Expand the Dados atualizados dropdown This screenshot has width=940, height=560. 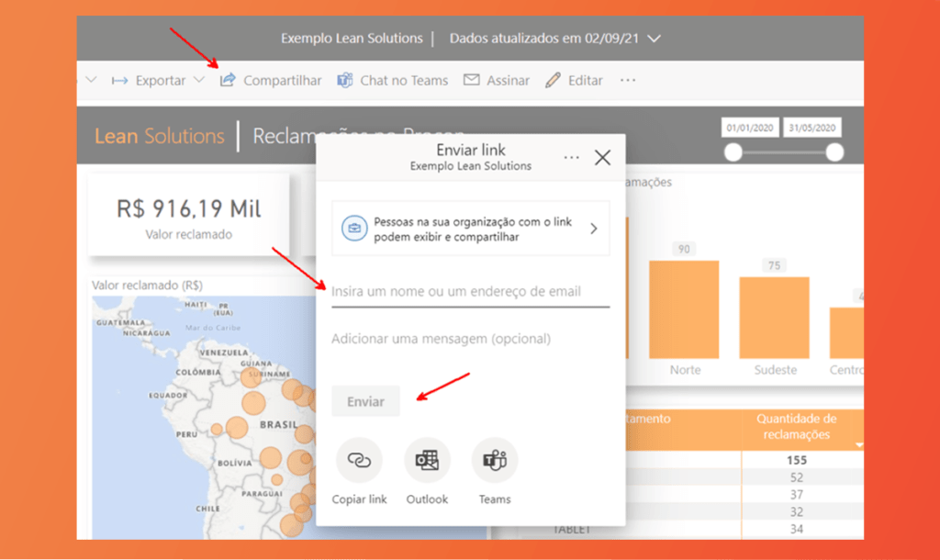tap(655, 39)
